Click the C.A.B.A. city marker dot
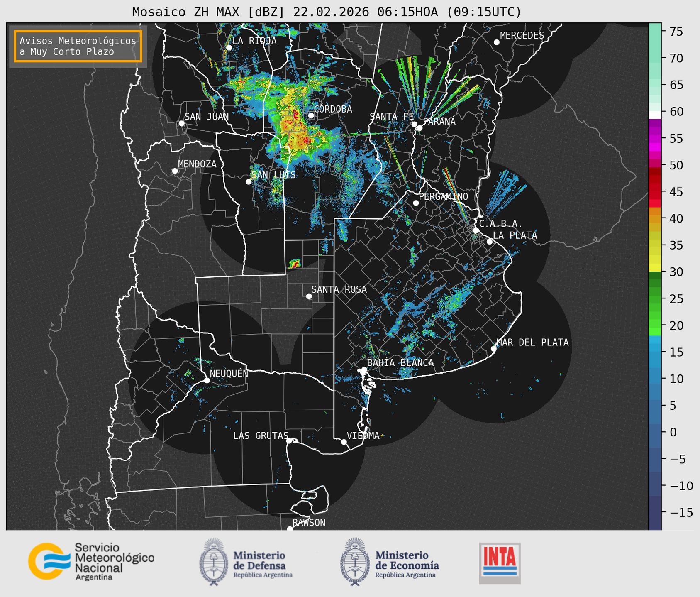Viewport: 700px width, 597px height. 476,230
